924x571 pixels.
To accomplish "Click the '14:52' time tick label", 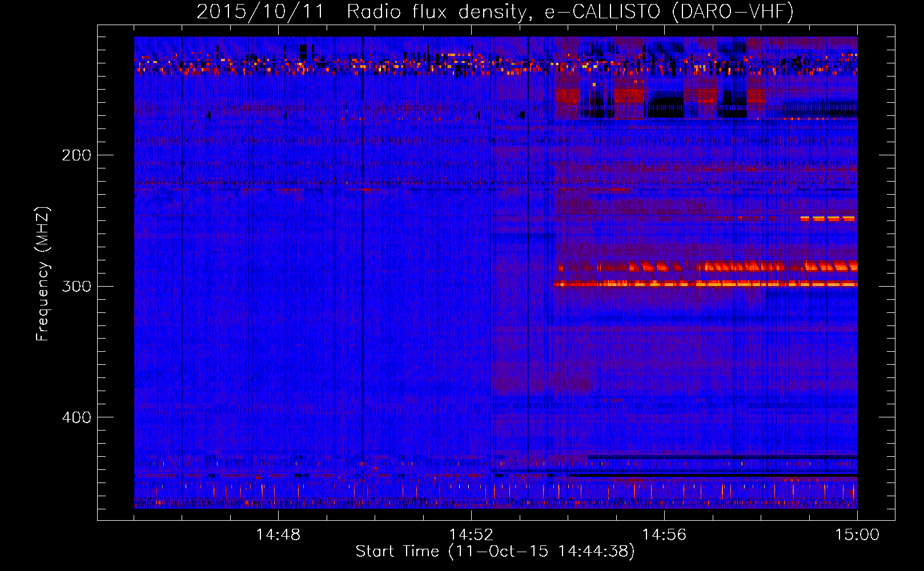I will point(471,535).
